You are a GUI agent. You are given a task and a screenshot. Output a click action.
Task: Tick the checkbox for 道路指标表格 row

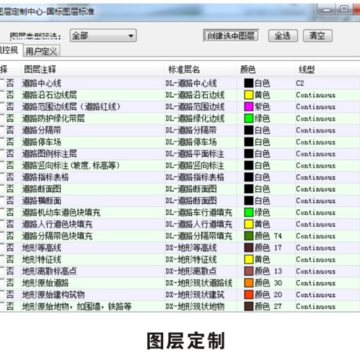coord(2,177)
